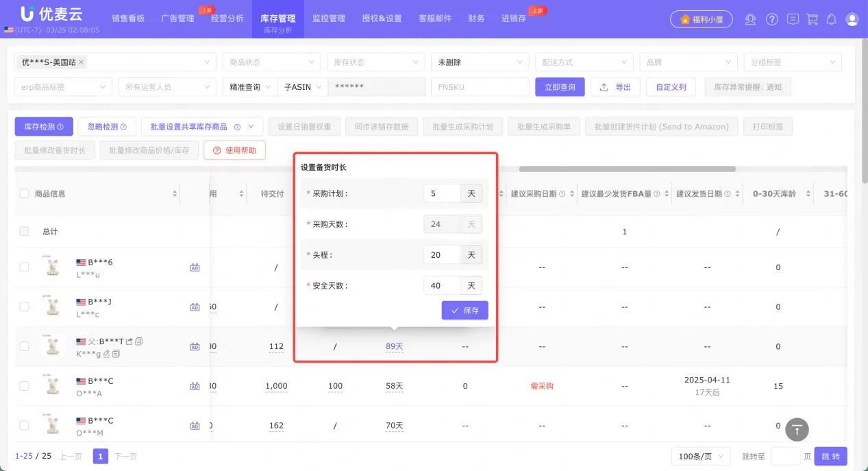Go to the 监控管理 menu
The height and width of the screenshot is (471, 868).
(329, 19)
